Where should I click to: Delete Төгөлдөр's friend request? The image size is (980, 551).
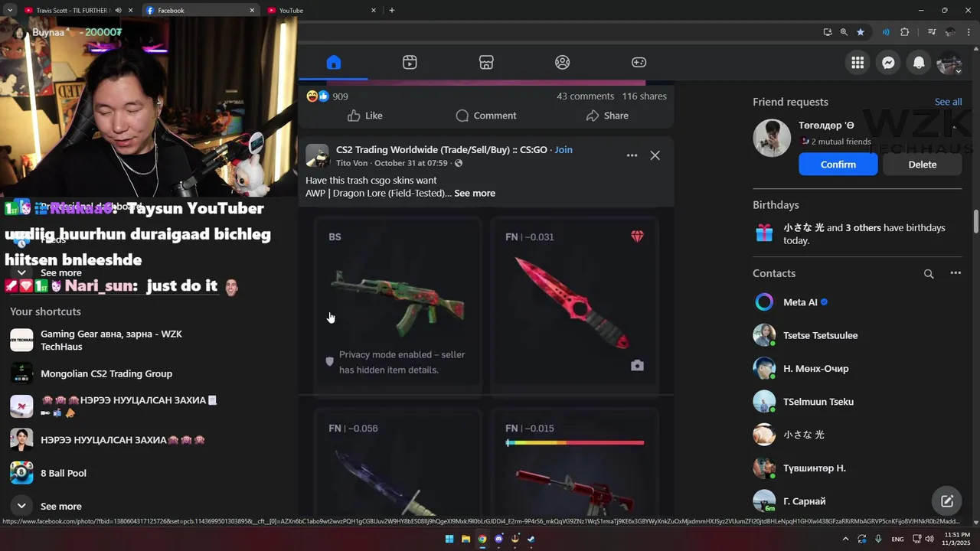point(923,165)
